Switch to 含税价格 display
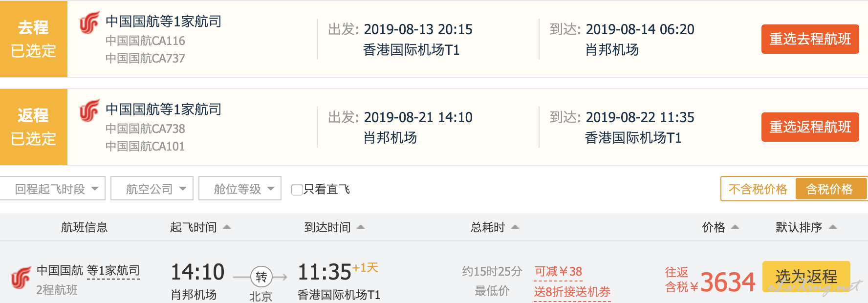The width and height of the screenshot is (868, 303). click(829, 189)
